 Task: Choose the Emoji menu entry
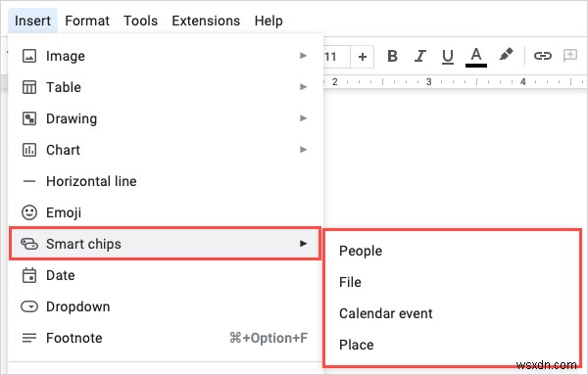[166, 212]
